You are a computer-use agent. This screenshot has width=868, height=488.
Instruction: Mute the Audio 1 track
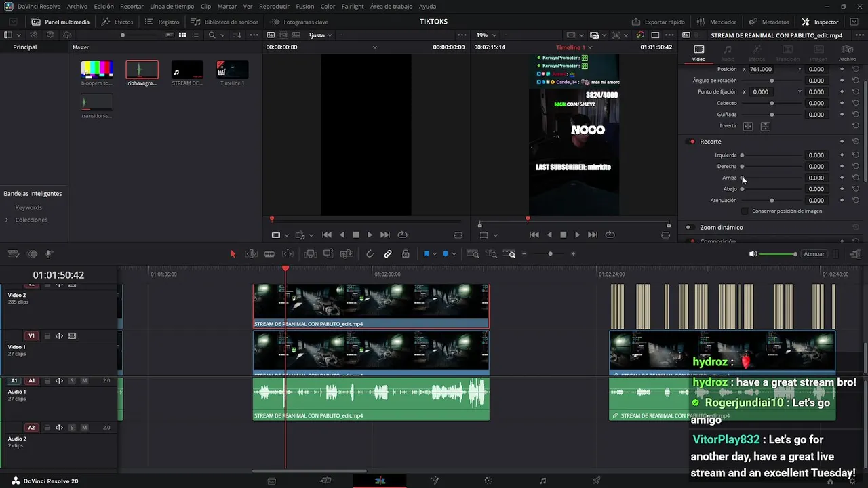coord(85,381)
